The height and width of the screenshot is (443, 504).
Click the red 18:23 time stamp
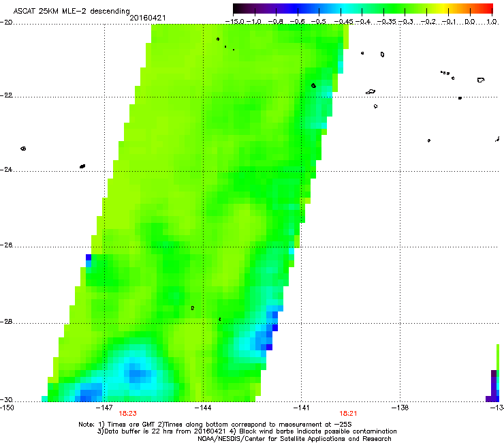tap(127, 414)
